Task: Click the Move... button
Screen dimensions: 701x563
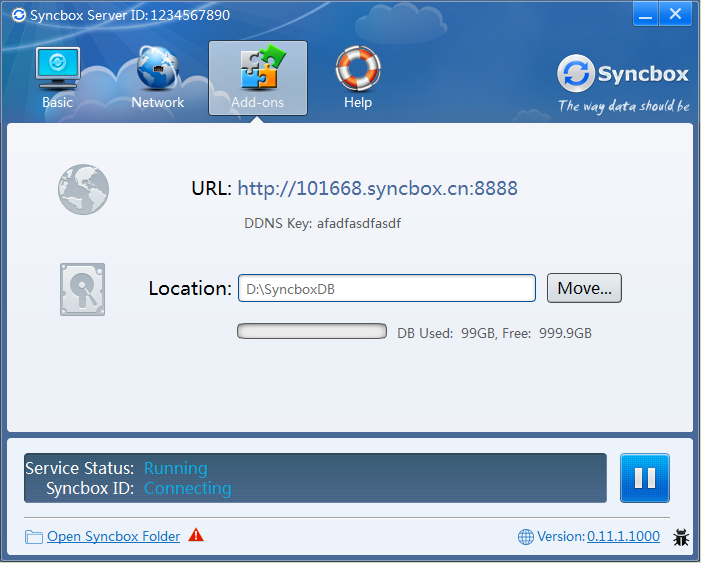Action: click(x=584, y=288)
